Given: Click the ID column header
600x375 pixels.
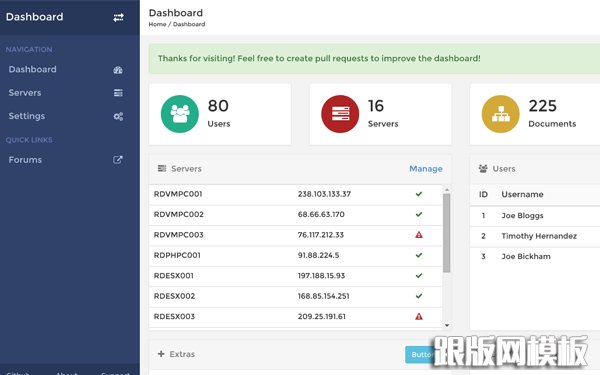Looking at the screenshot, I should click(x=483, y=194).
